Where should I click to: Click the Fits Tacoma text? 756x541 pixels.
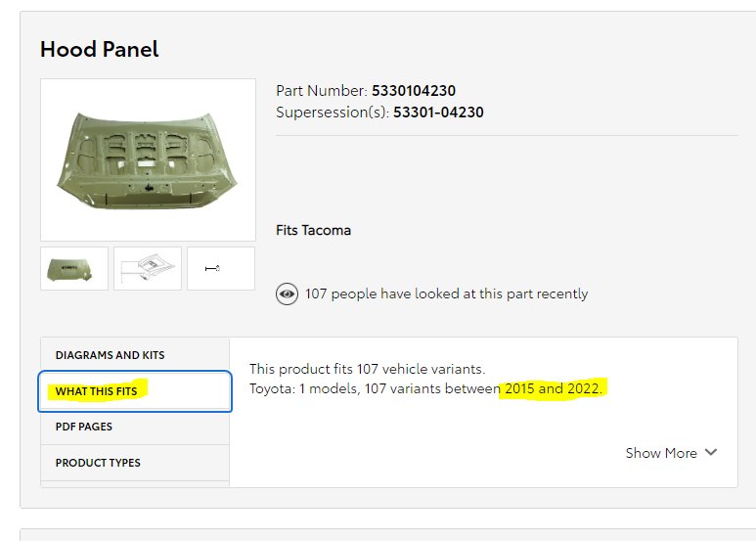[313, 231]
